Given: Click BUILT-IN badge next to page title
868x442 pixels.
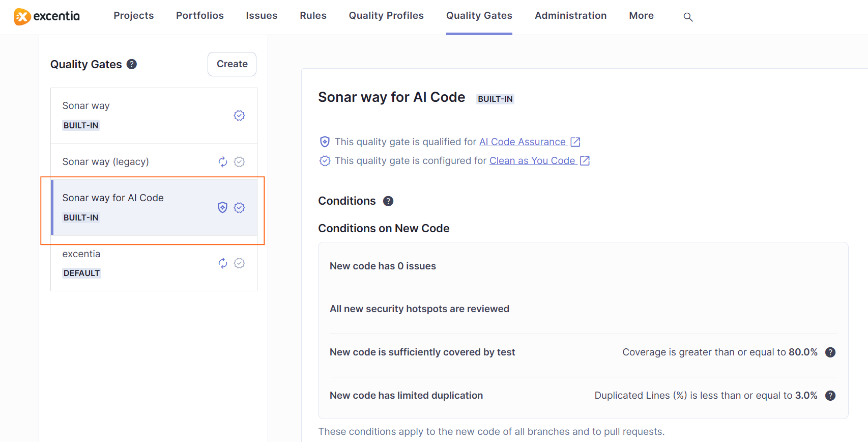Looking at the screenshot, I should [495, 99].
